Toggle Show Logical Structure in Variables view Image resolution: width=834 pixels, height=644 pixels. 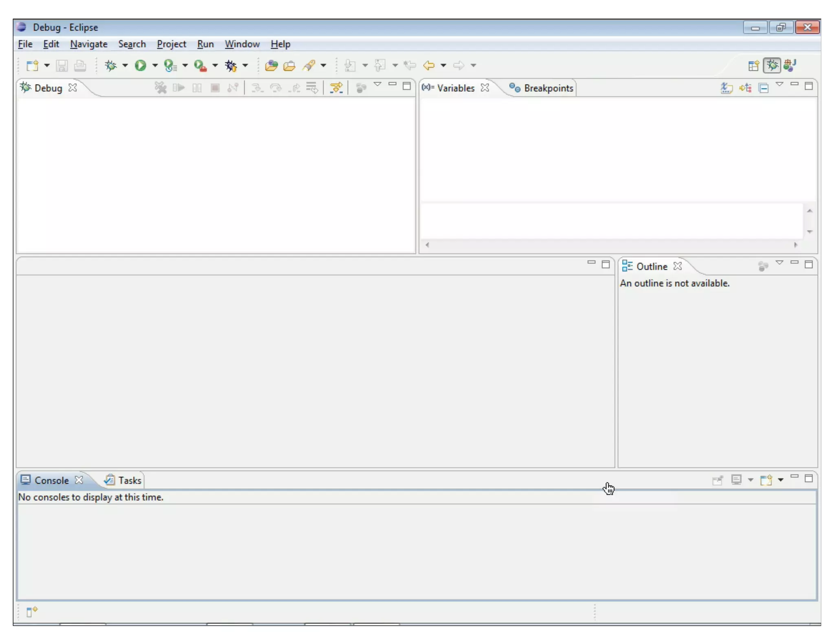(x=745, y=88)
